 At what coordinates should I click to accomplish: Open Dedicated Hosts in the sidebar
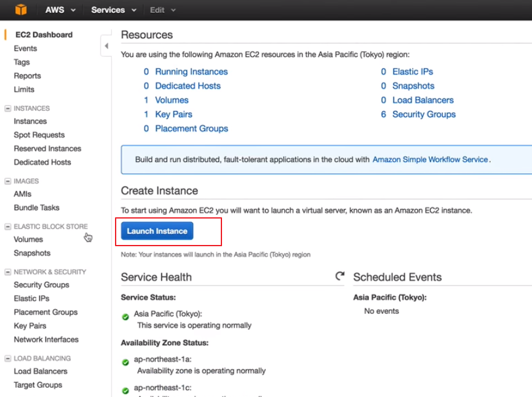coord(42,162)
